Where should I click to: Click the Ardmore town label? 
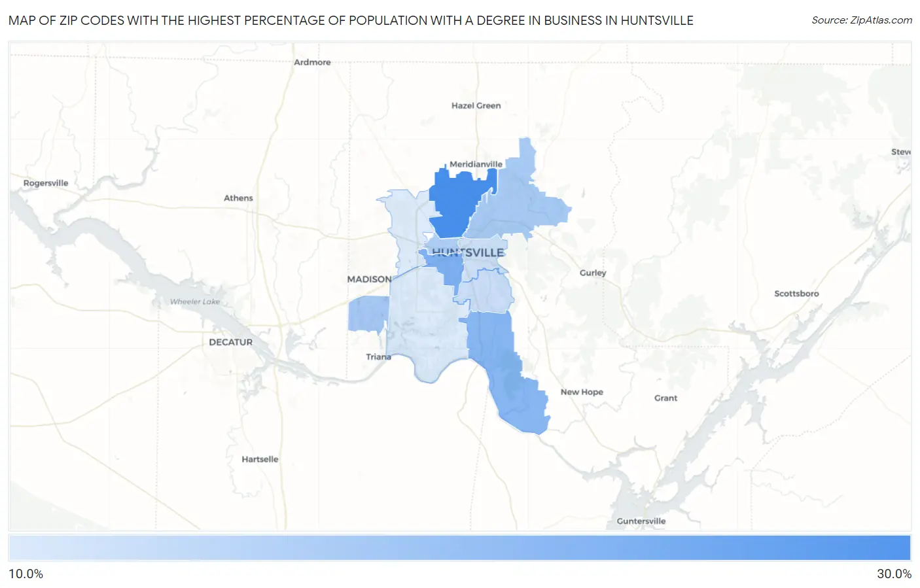tap(312, 62)
